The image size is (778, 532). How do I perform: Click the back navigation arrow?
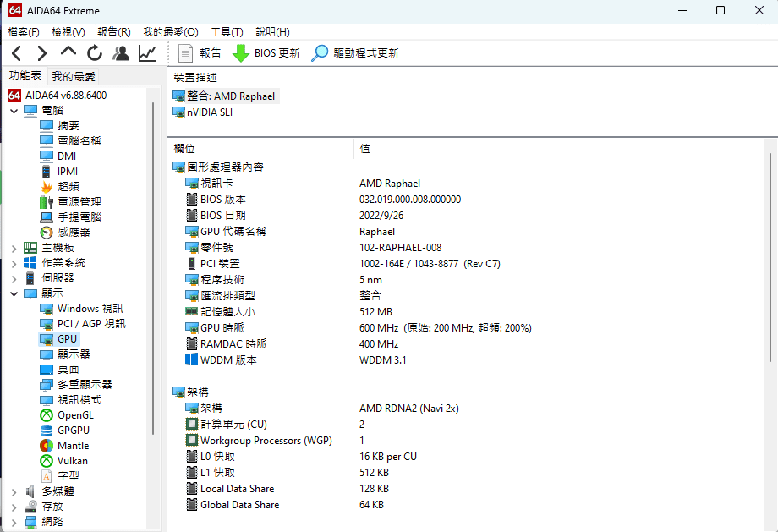15,52
